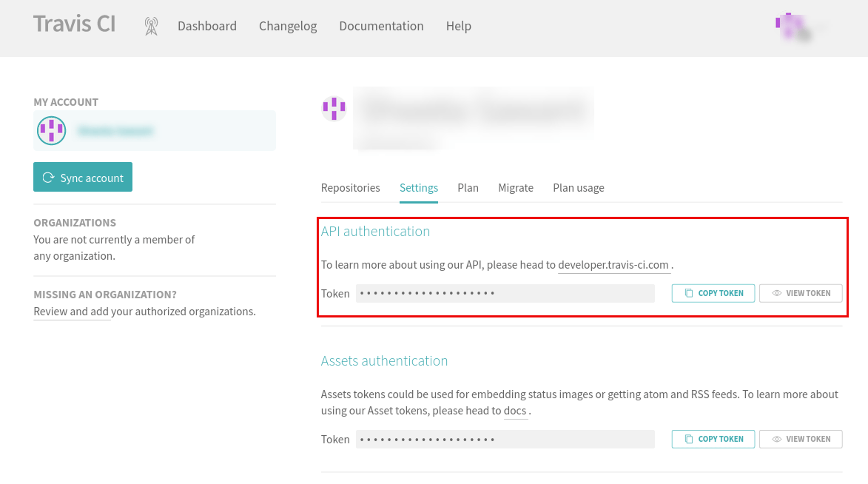Click the API token field
Screen dimensions: 868x484
[505, 293]
